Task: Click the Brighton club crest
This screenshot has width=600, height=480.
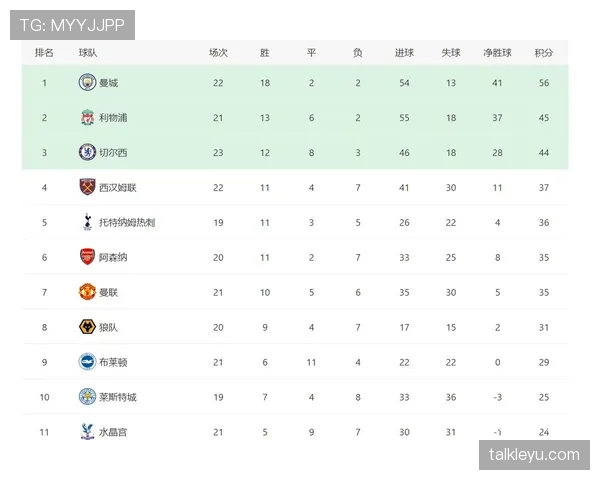Action: pyautogui.click(x=87, y=362)
